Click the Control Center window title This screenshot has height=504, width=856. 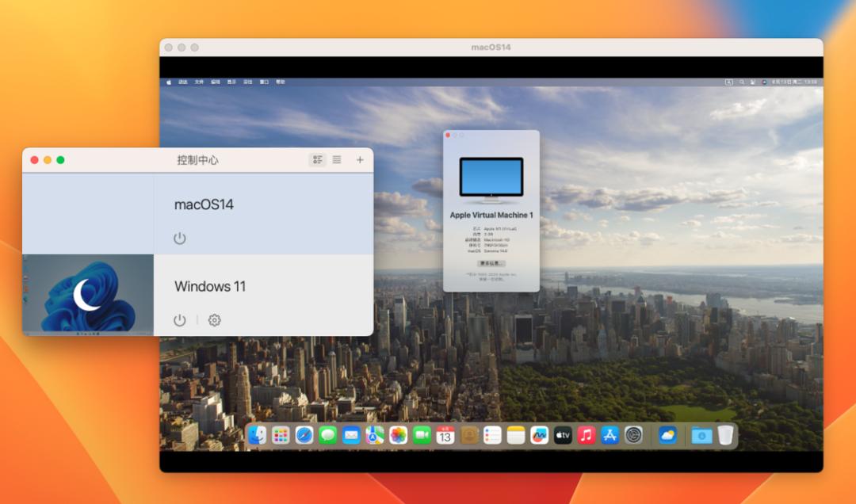click(197, 160)
